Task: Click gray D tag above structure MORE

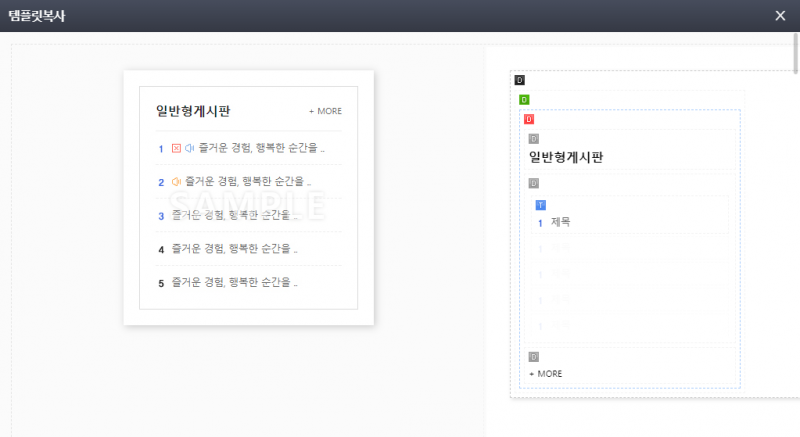Action: [533, 356]
